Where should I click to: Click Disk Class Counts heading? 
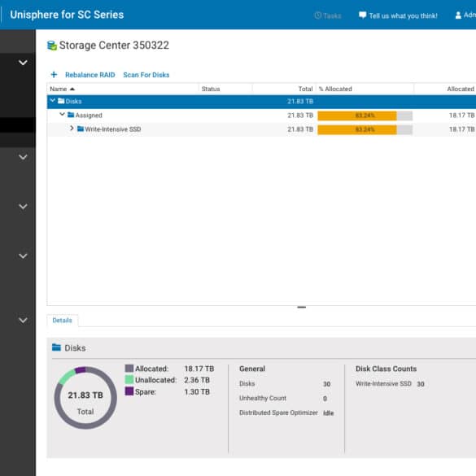[386, 369]
